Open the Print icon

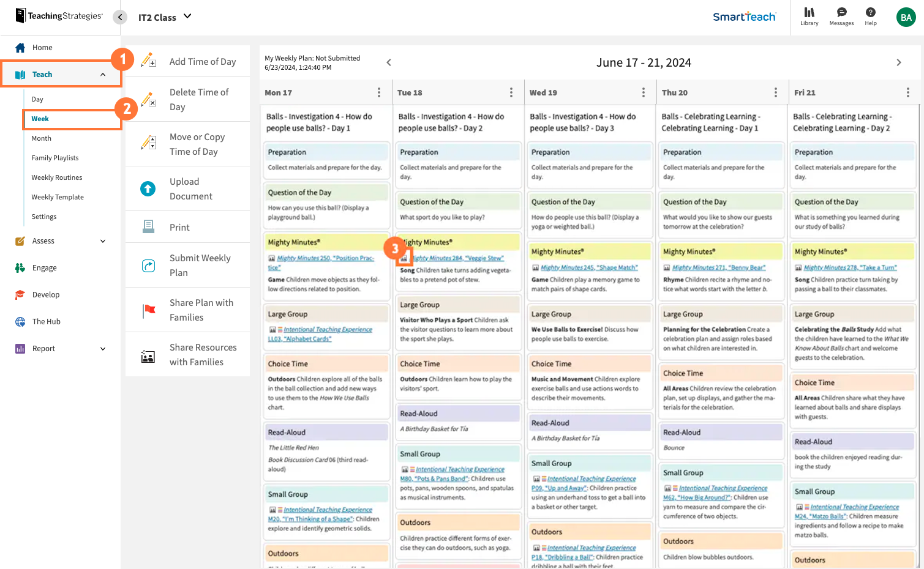tap(148, 226)
